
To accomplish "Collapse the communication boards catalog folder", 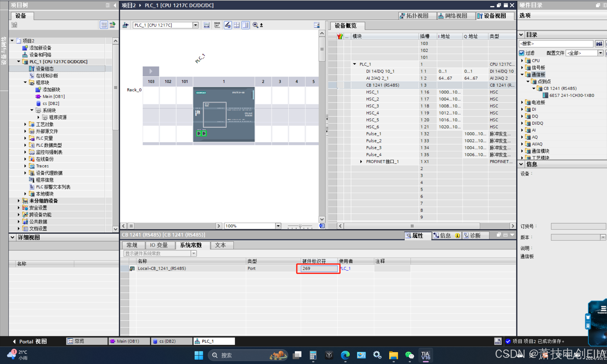I will [522, 74].
